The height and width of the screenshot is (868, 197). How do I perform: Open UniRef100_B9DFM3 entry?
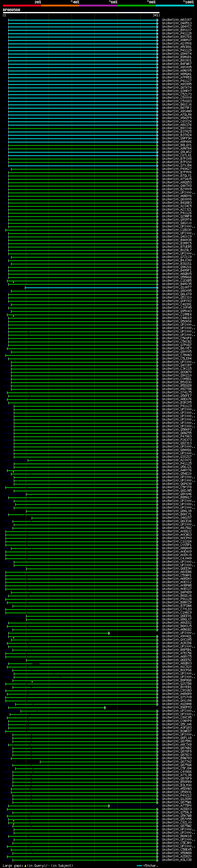click(176, 707)
